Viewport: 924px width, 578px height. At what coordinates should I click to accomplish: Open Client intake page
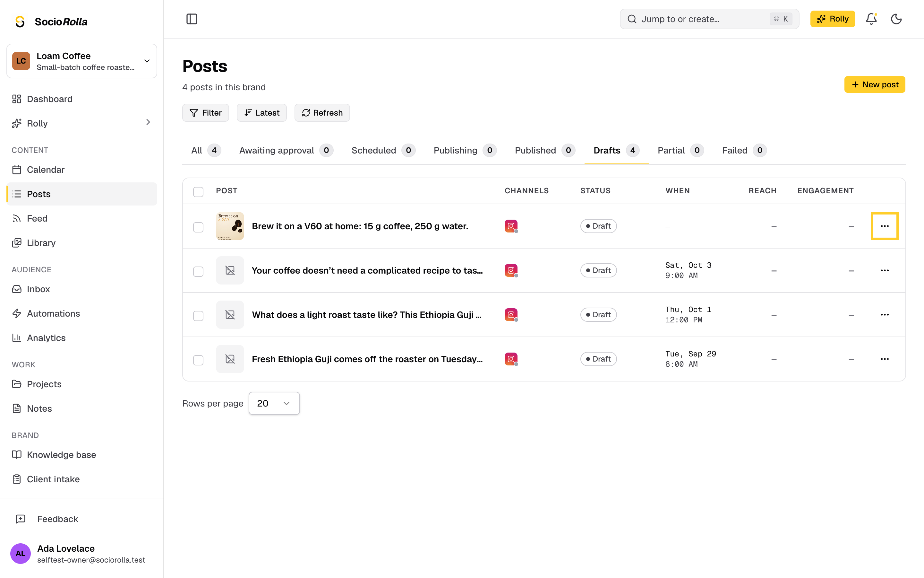click(x=82, y=479)
